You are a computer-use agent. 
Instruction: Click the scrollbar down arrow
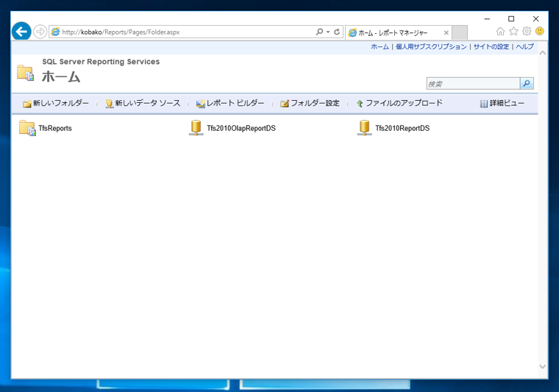pyautogui.click(x=543, y=366)
